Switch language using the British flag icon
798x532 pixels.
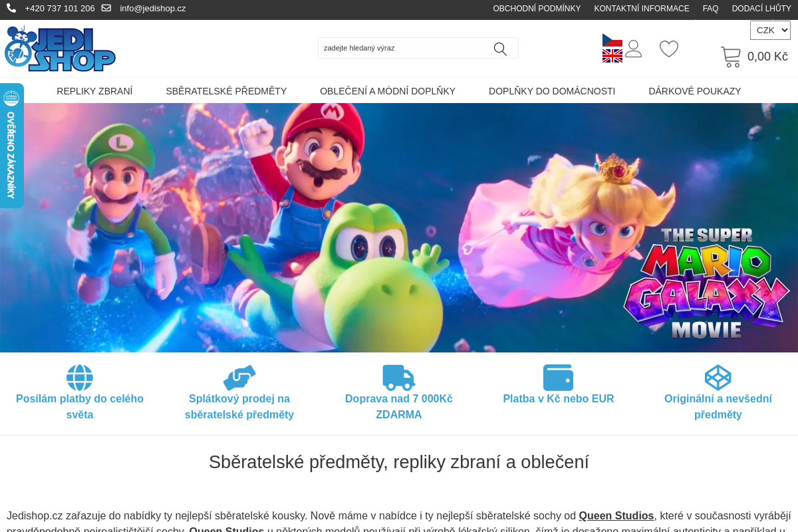point(612,57)
